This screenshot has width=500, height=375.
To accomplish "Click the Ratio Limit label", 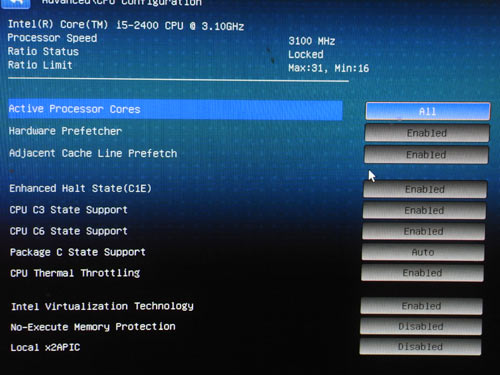I will pyautogui.click(x=40, y=65).
